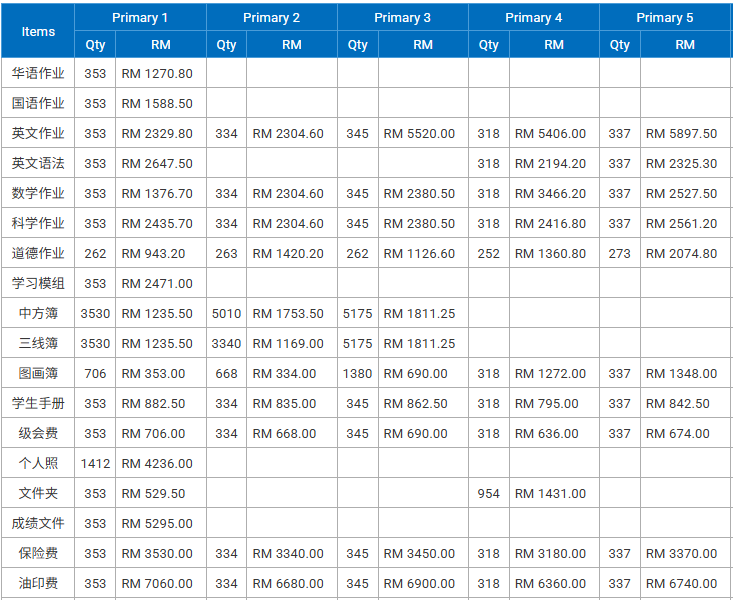Select the RM 3450.00 cell
The height and width of the screenshot is (600, 733).
[423, 553]
